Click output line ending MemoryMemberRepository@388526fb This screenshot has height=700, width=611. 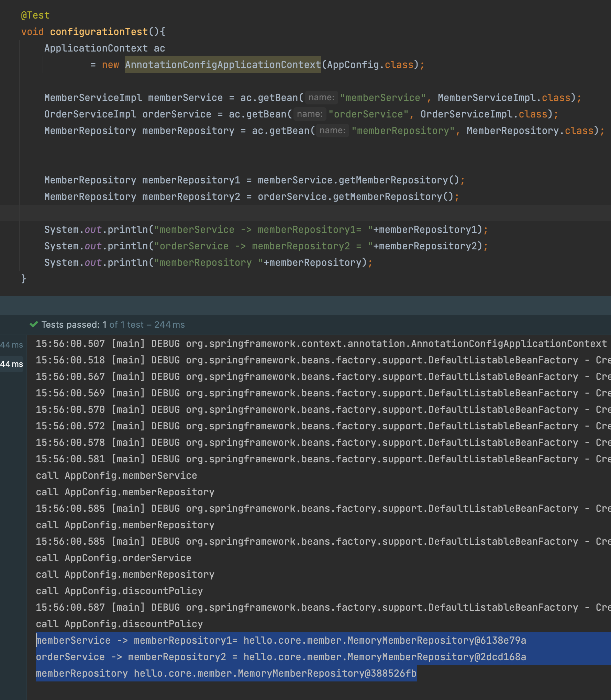(226, 674)
